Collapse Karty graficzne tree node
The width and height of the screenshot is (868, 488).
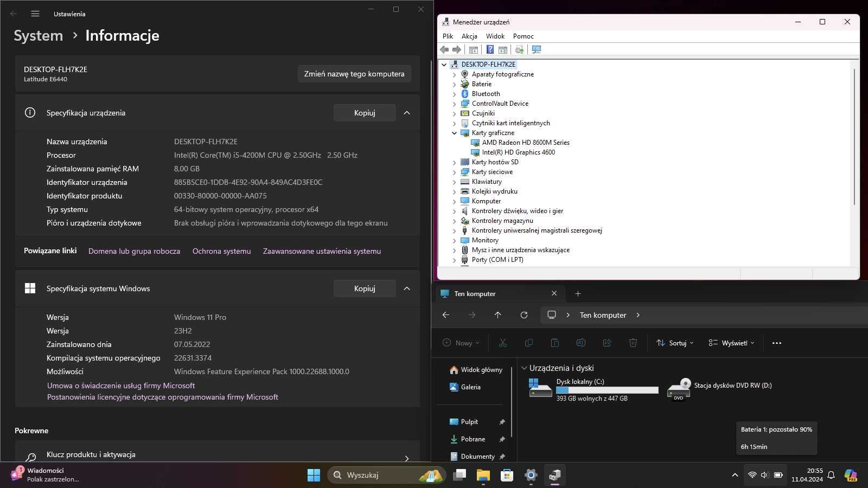click(455, 133)
